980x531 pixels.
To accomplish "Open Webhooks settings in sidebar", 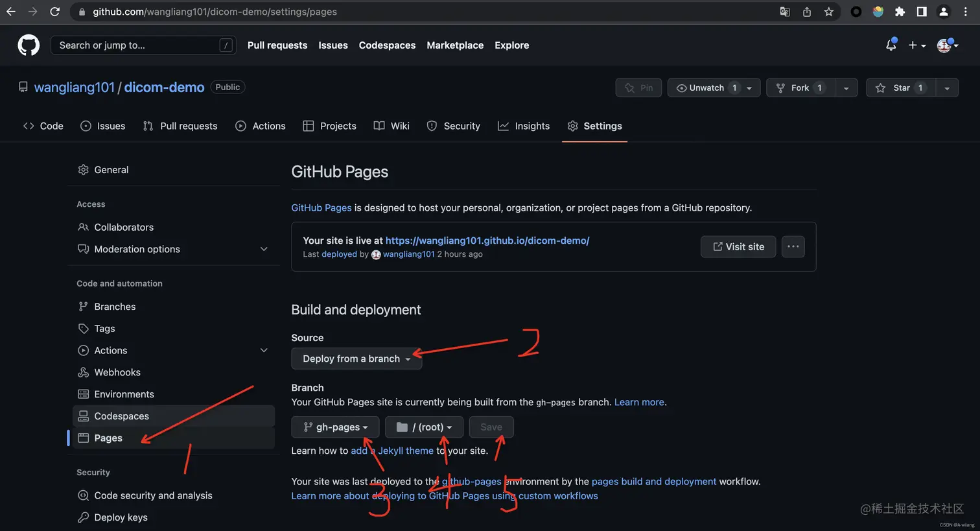I will click(174, 372).
